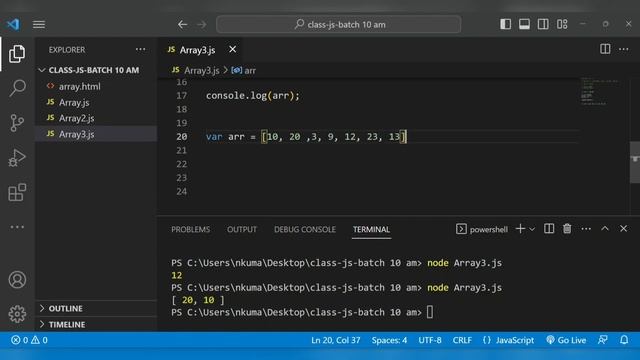640x360 pixels.
Task: Go forward with the right arrow
Action: 202,24
